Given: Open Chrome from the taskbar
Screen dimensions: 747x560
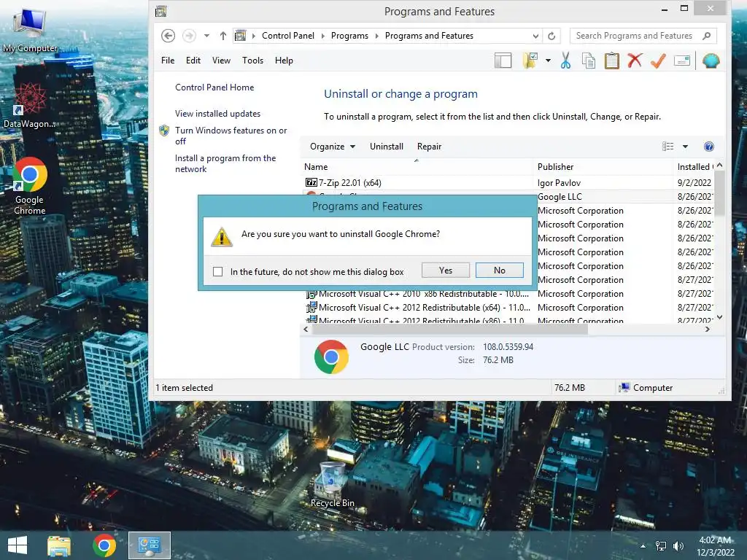Looking at the screenshot, I should (104, 545).
